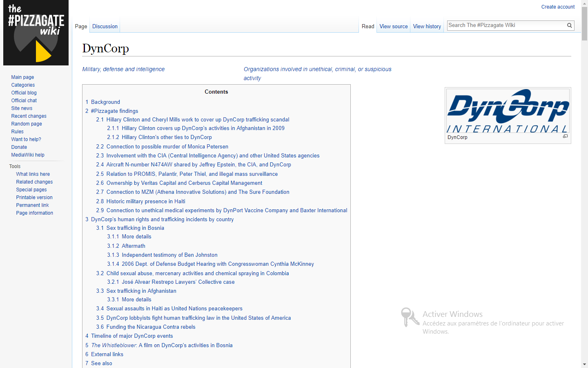Viewport: 588px width, 368px height.
Task: Go to 3.1.2 Aftermath section
Action: (126, 246)
